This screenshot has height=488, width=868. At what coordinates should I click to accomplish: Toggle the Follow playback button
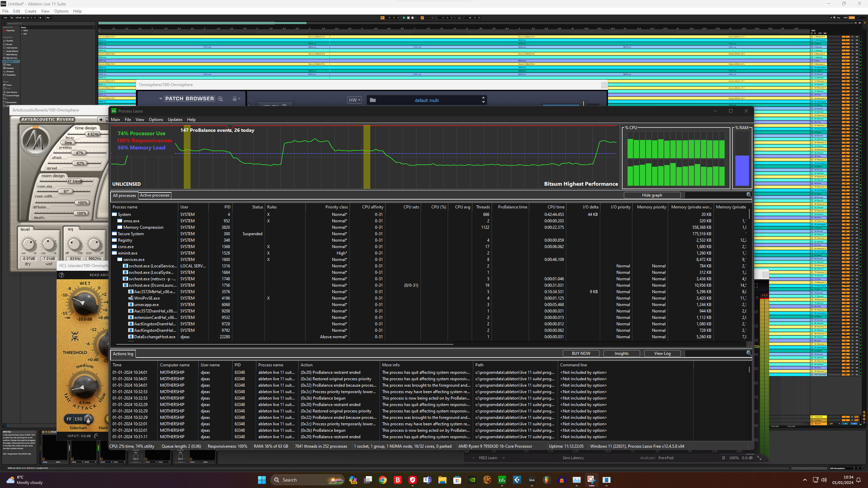coord(382,18)
